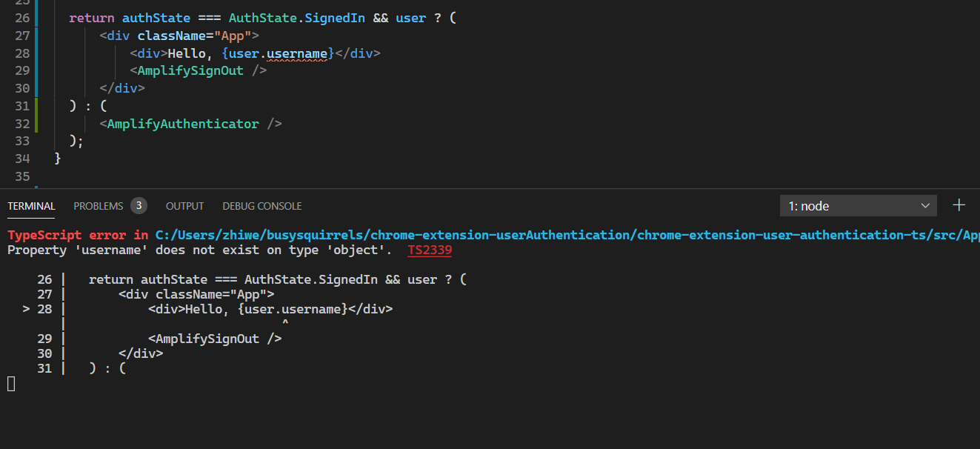Open the OUTPUT panel tab
980x449 pixels.
point(184,206)
